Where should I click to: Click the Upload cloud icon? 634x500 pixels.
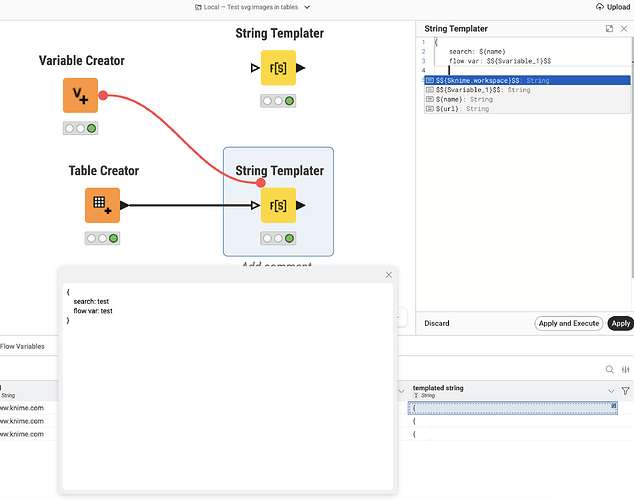(x=597, y=7)
